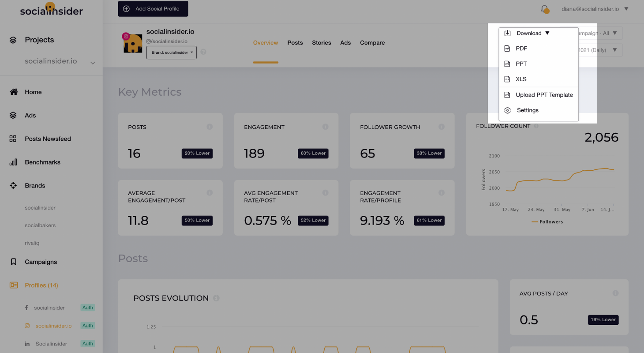
Task: Open the notifications bell
Action: 545,9
